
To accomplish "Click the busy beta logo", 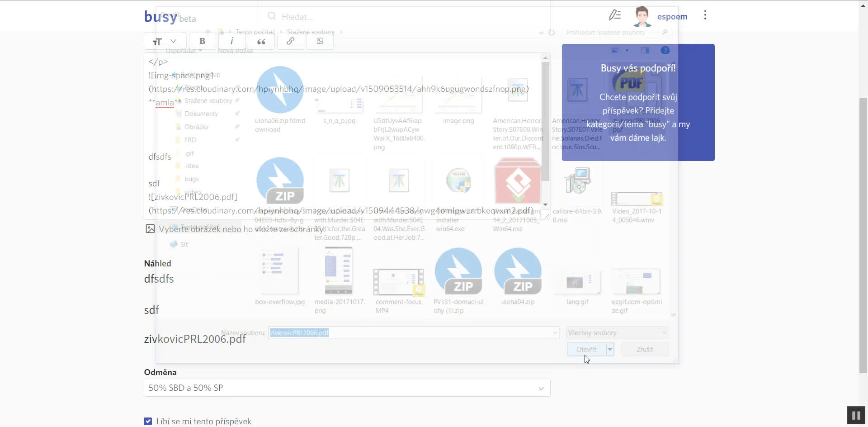I will (170, 17).
